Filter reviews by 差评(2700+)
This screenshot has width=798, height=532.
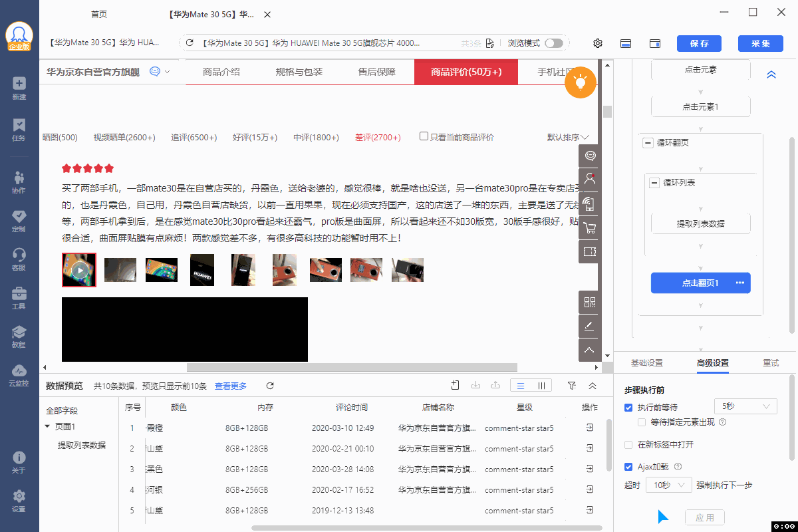click(378, 137)
